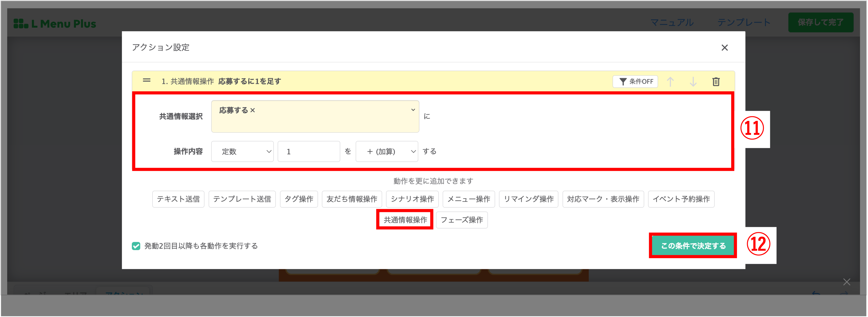Toggle 発動2回目以降も各動作を実行する checkbox

click(x=136, y=246)
